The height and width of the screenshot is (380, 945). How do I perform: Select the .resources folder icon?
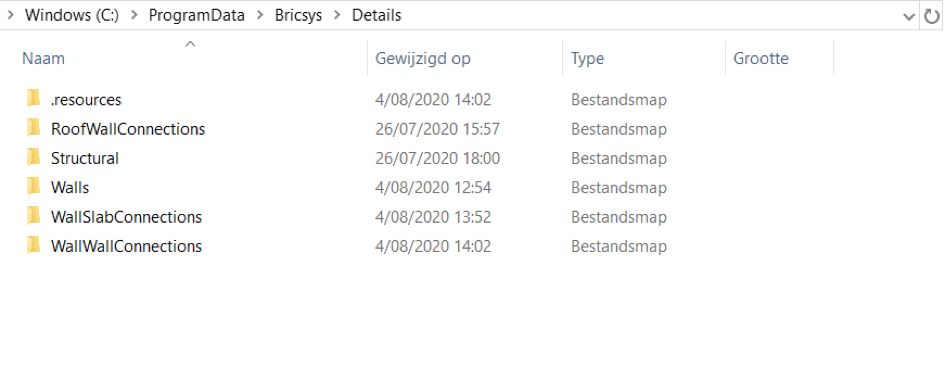(x=34, y=99)
